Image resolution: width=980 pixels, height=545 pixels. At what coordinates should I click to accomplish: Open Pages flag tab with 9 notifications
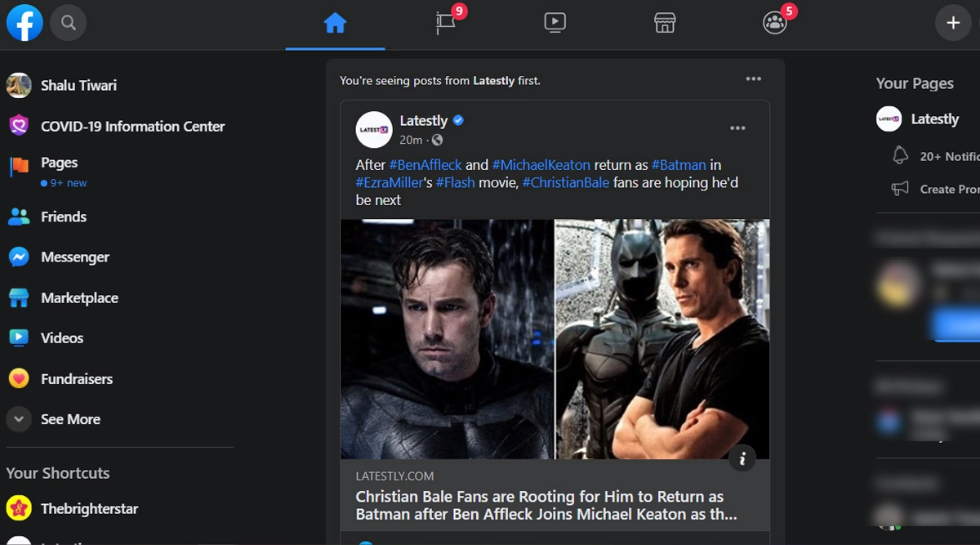pos(446,24)
